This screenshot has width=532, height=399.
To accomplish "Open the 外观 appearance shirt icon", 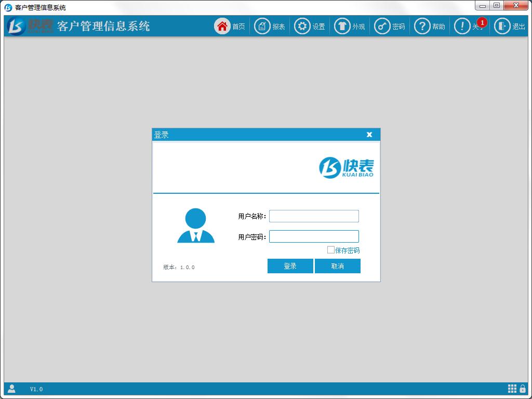I will click(342, 26).
